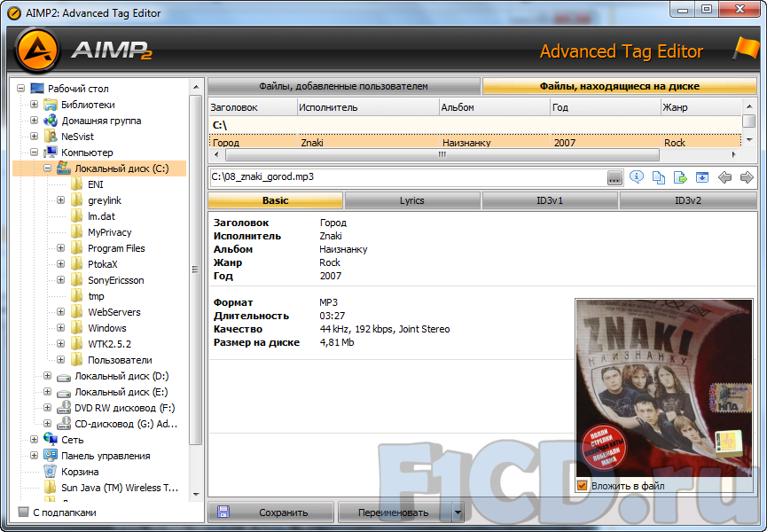The height and width of the screenshot is (532, 767).
Task: Click the Домашняя группа icon
Action: pyautogui.click(x=51, y=121)
